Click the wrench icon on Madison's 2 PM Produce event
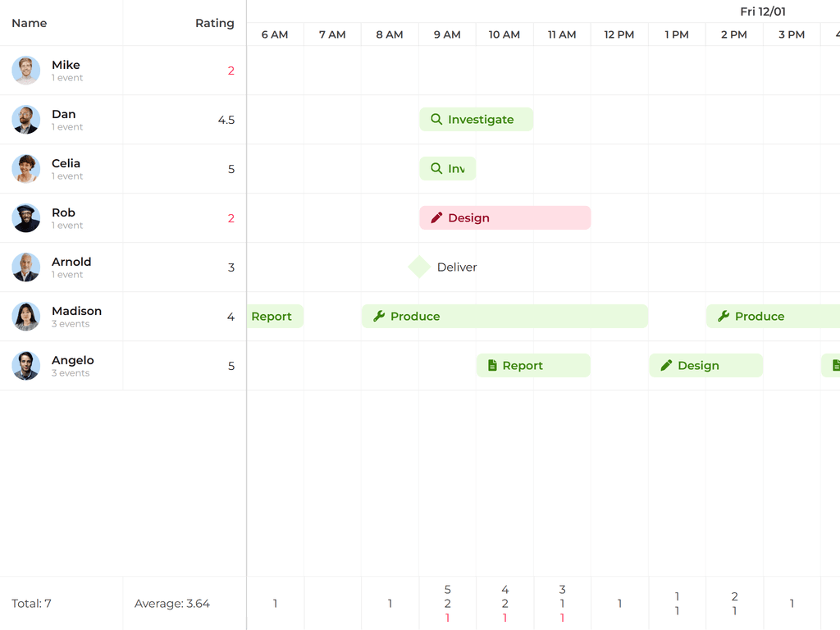 point(724,317)
